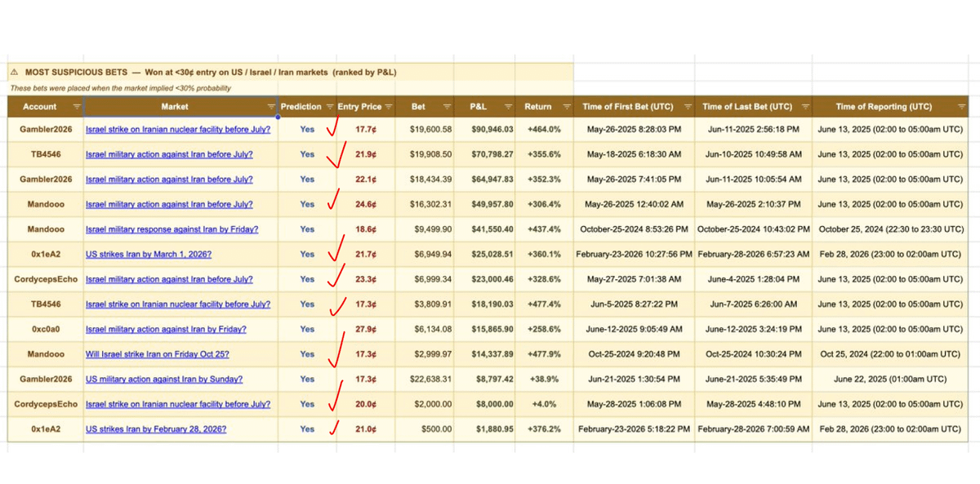980x484 pixels.
Task: Open 'US strikes Iran by March 1, 2026?' link
Action: pyautogui.click(x=149, y=254)
